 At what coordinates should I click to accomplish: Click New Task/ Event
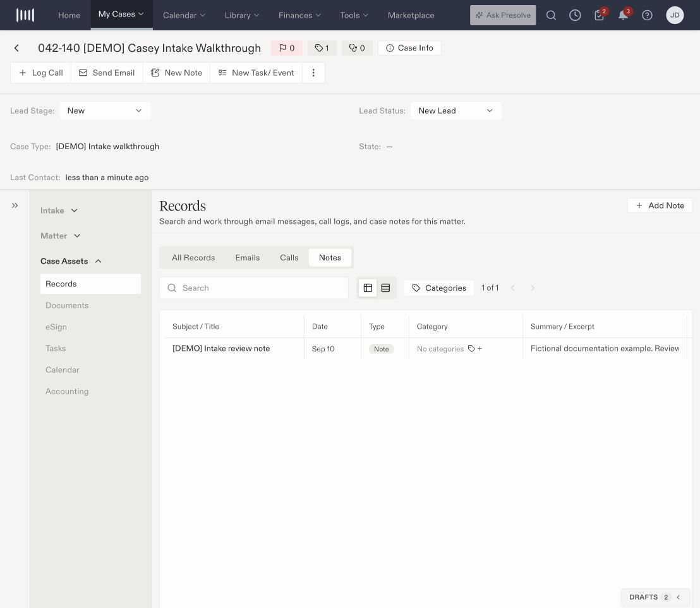coord(256,73)
